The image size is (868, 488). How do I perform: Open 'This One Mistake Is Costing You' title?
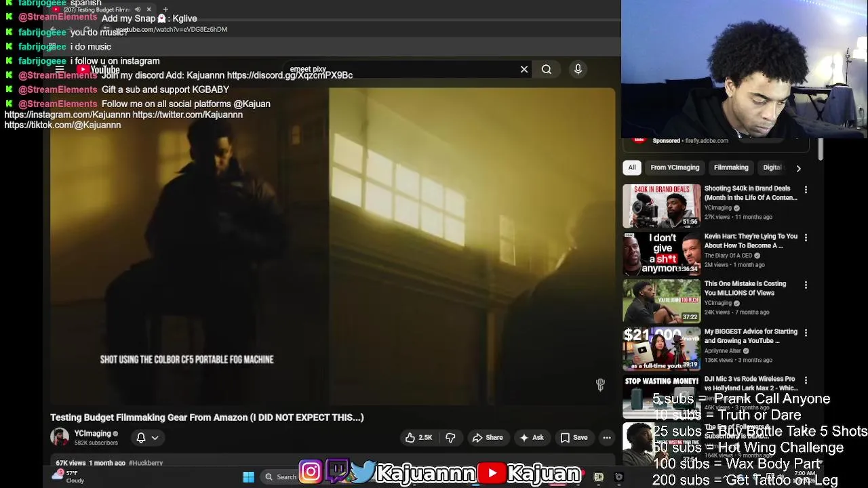pos(745,288)
